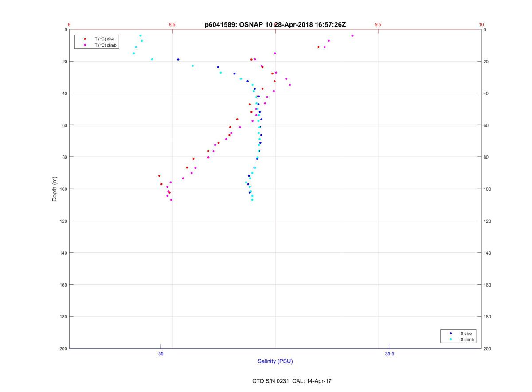Viewport: 532px width, 392px height.
Task: Click the 'S dive' legend entry
Action: click(x=466, y=333)
